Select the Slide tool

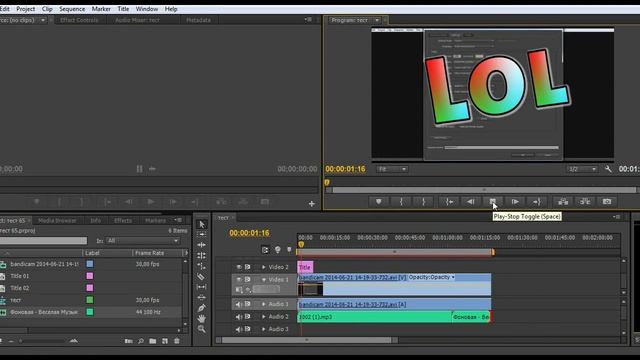201,297
